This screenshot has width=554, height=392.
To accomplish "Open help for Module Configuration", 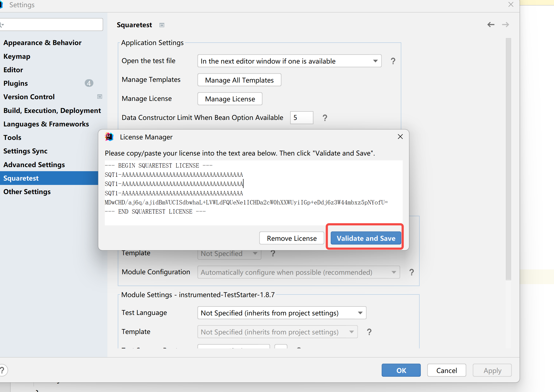I will point(412,272).
